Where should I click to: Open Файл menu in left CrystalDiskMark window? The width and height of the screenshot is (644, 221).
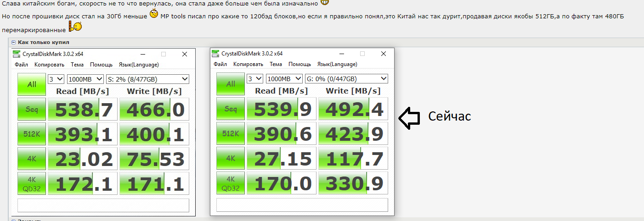pos(21,65)
